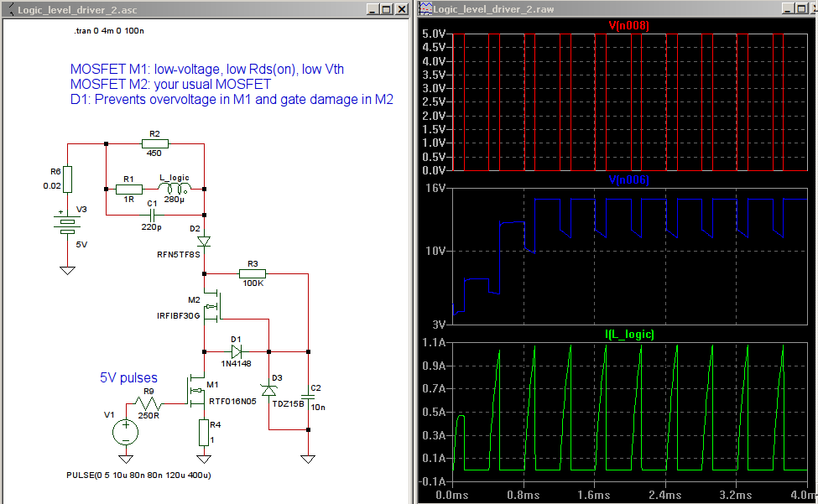Click the V1 pulse voltage source symbol
818x504 pixels.
pos(126,432)
